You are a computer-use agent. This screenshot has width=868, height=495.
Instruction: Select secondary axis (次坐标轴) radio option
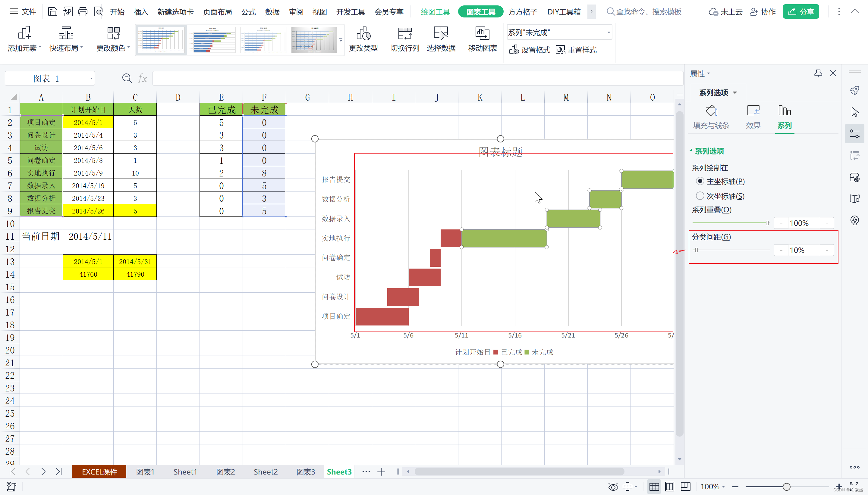tap(700, 196)
